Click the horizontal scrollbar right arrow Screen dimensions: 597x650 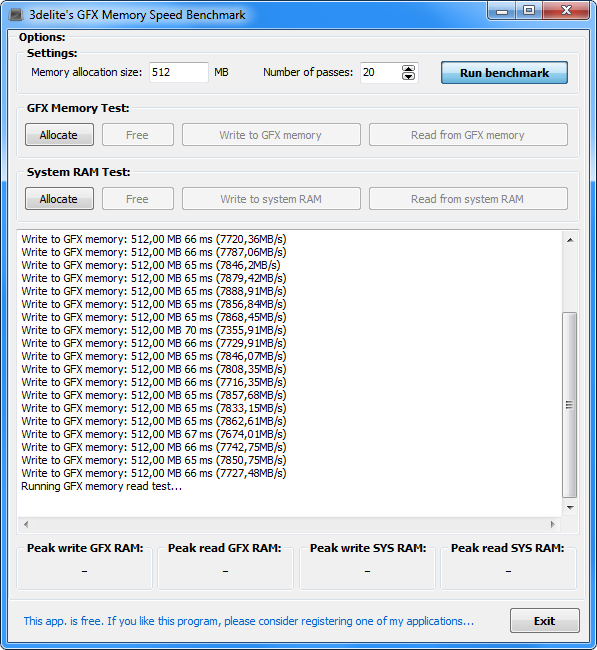tap(552, 524)
